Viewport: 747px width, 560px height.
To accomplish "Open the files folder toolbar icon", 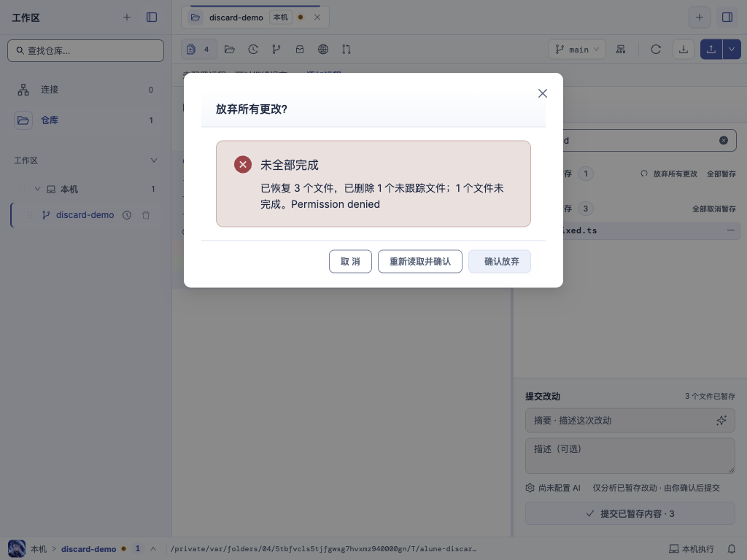I will (x=230, y=49).
